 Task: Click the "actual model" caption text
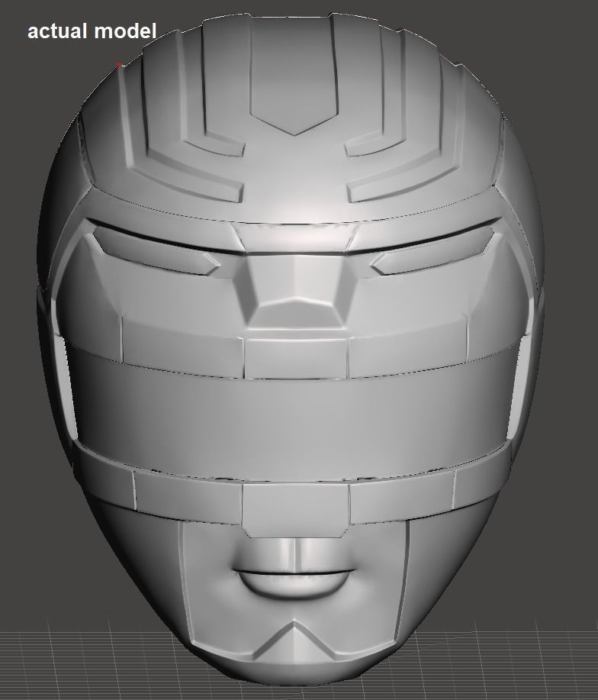(x=92, y=31)
